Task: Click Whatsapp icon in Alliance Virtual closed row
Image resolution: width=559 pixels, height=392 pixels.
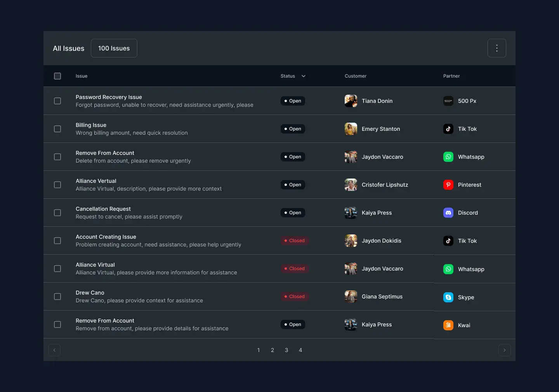Action: (x=448, y=269)
